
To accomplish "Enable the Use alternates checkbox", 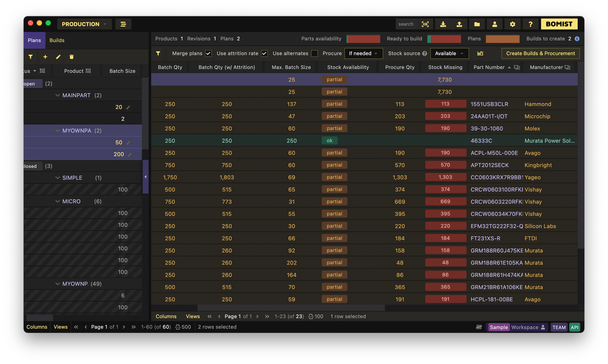I will [x=314, y=53].
